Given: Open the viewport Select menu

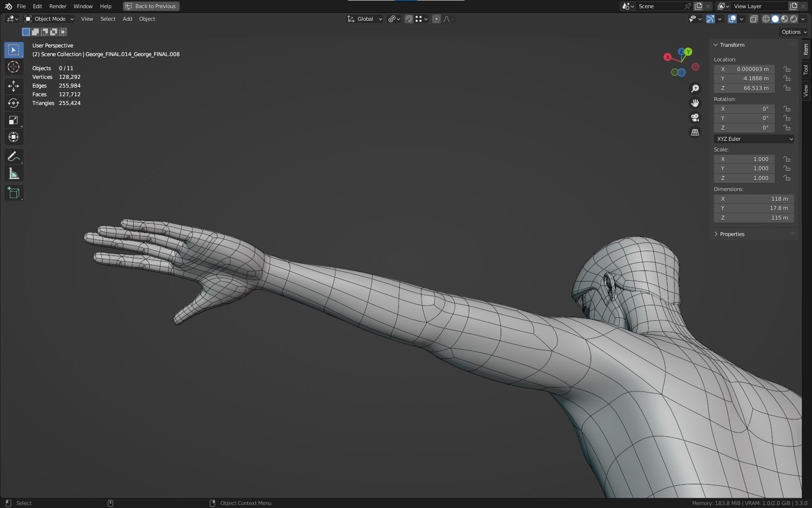Looking at the screenshot, I should pyautogui.click(x=108, y=19).
